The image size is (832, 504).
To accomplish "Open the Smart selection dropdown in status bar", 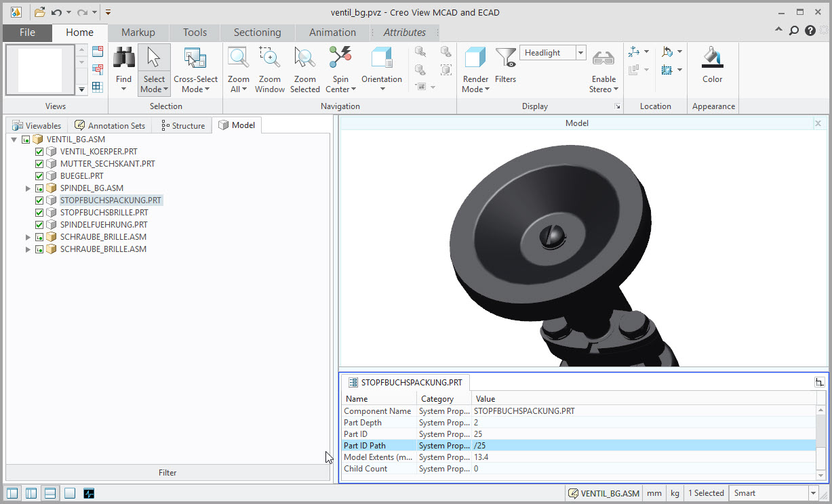I will tap(813, 493).
